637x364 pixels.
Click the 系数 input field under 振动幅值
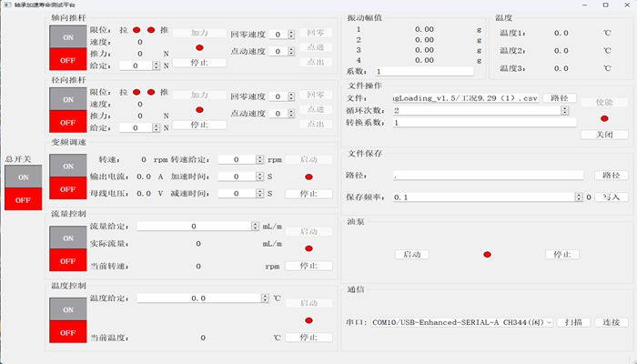(x=423, y=71)
